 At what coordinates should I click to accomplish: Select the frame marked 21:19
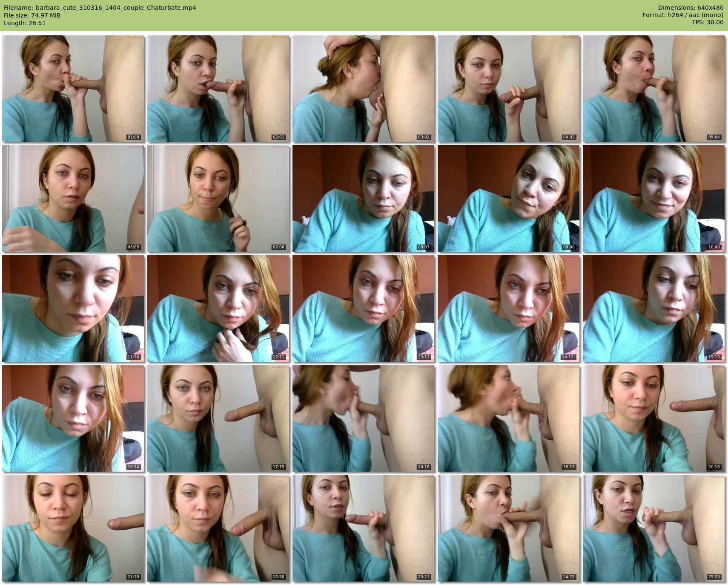(73, 528)
